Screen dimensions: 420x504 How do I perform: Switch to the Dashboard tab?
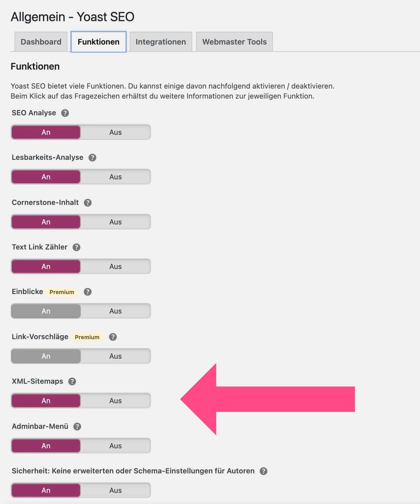click(41, 42)
